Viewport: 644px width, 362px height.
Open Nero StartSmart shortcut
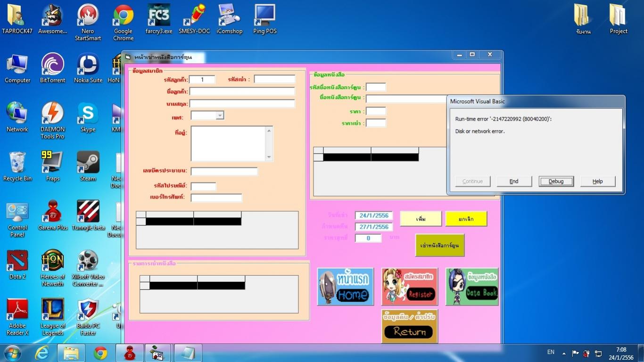click(88, 23)
